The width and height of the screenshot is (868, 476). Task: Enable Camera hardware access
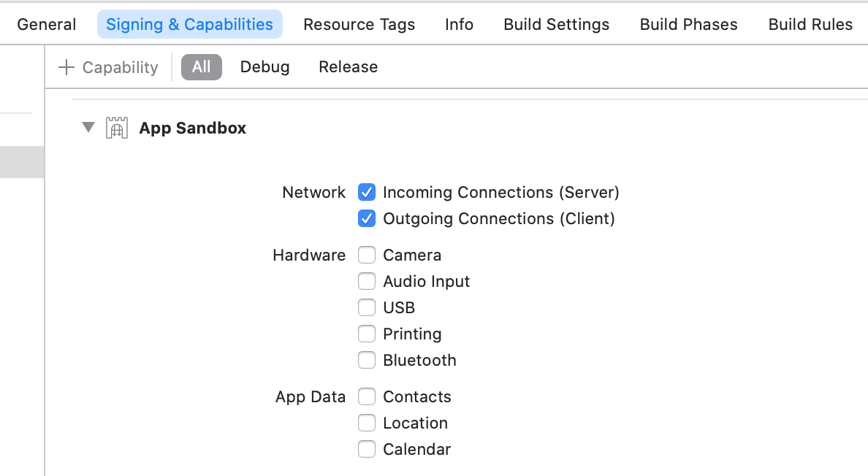[x=367, y=256]
